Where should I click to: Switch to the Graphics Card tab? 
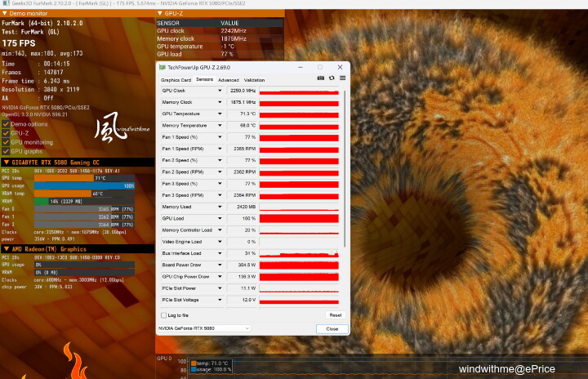176,80
